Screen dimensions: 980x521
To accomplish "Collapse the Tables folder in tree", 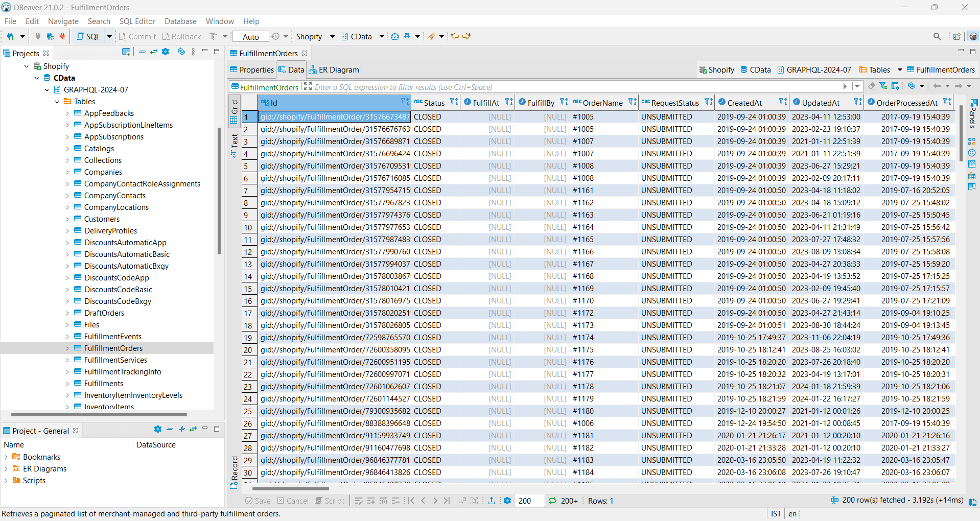I will [57, 102].
